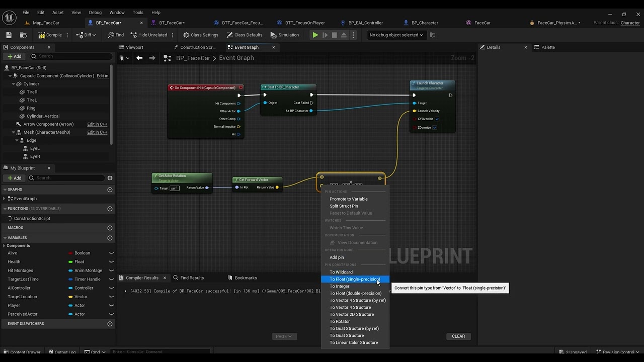Click Edit in C++ for Arrow Component
Viewport: 644px width, 362px height.
tap(97, 124)
